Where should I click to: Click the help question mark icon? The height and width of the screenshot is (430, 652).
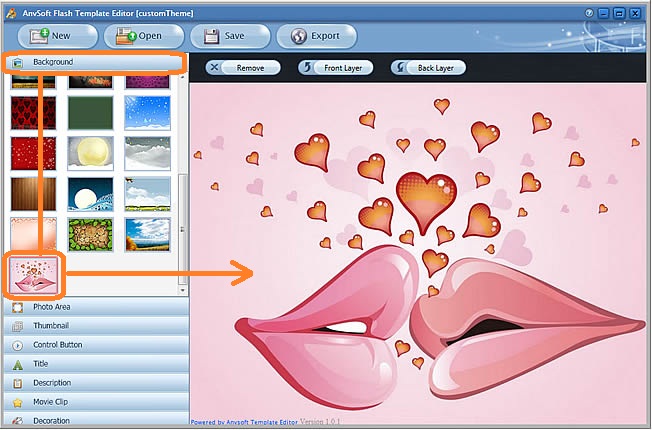click(x=589, y=13)
